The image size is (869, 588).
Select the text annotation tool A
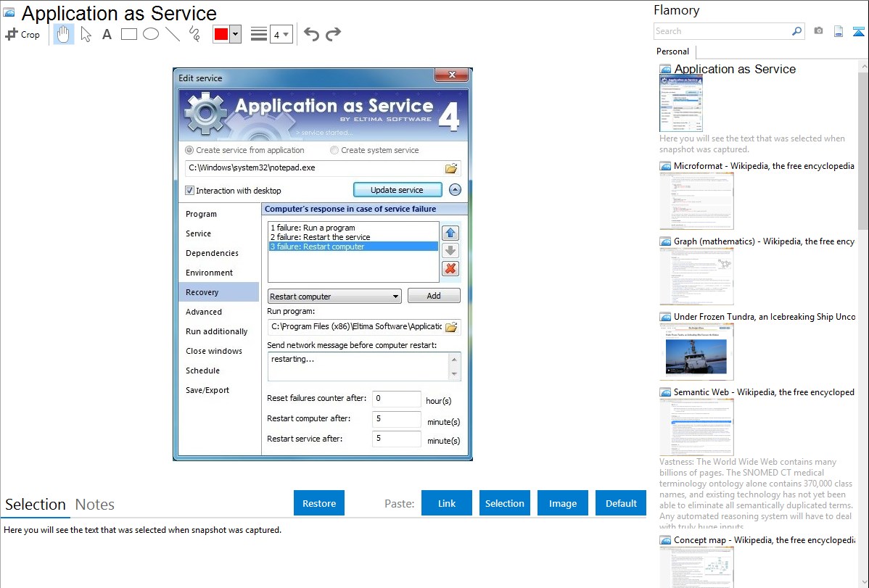pyautogui.click(x=107, y=34)
